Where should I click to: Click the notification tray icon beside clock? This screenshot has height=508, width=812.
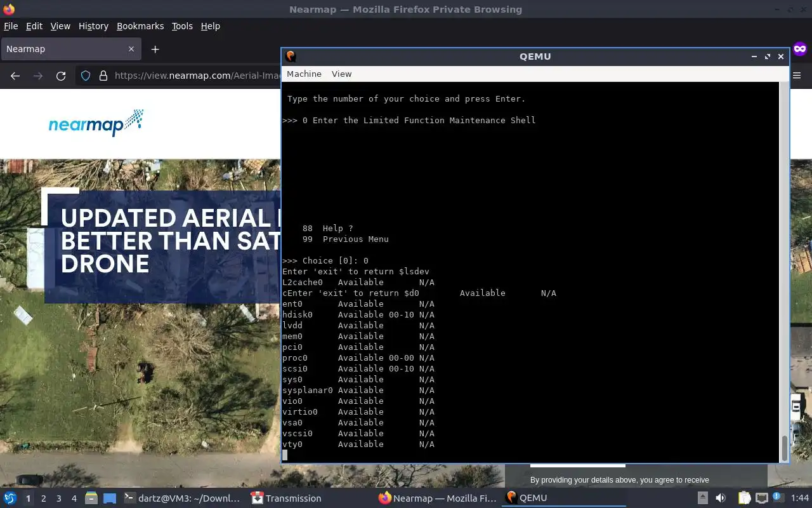pyautogui.click(x=780, y=498)
